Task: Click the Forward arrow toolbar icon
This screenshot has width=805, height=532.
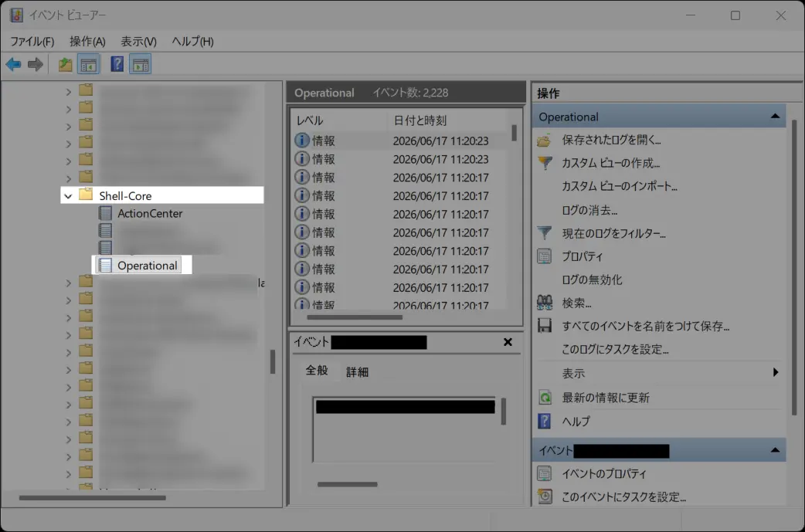Action: pyautogui.click(x=35, y=65)
